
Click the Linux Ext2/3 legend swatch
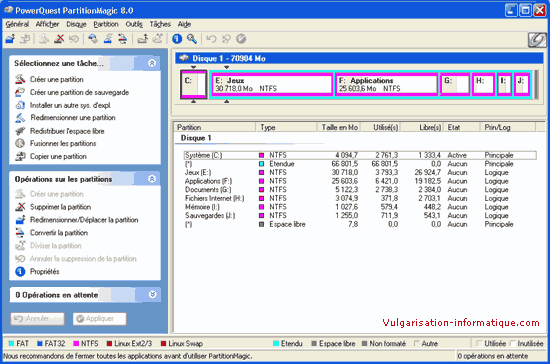tap(109, 343)
